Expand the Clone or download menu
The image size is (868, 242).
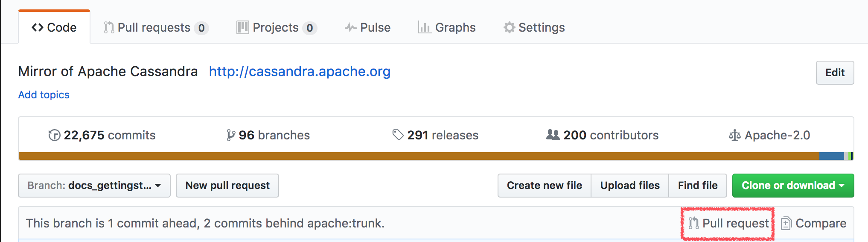tap(793, 186)
